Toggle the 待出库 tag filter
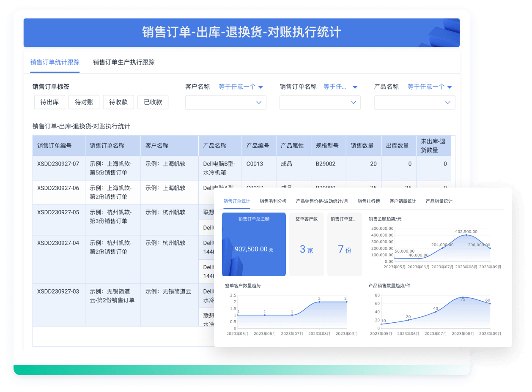The image size is (532, 392). click(x=49, y=102)
